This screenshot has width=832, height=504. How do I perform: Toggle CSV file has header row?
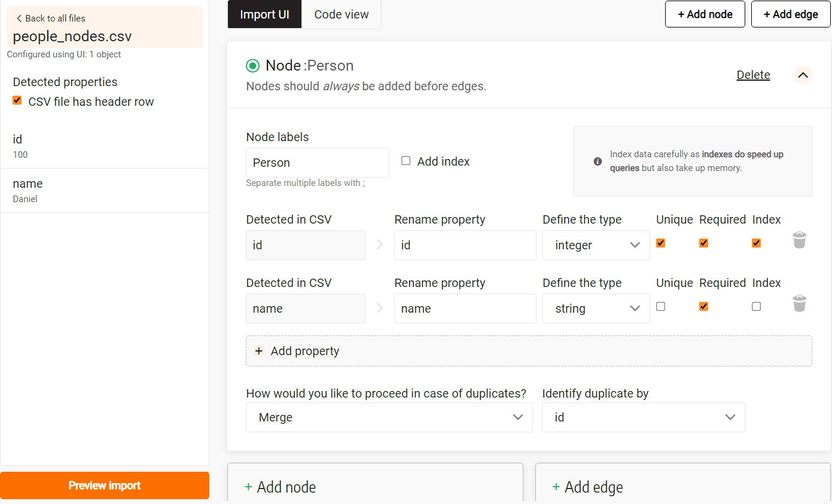17,101
